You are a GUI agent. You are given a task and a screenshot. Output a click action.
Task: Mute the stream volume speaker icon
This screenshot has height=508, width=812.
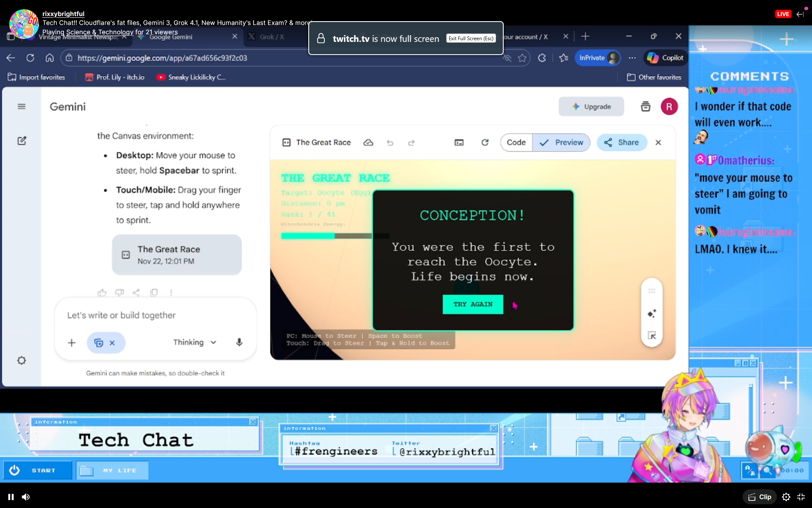click(x=26, y=497)
